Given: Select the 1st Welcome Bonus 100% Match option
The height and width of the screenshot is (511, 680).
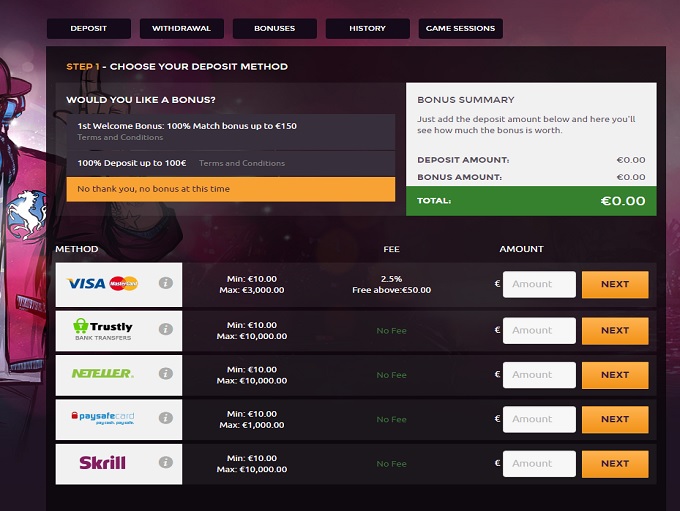Looking at the screenshot, I should click(x=187, y=126).
